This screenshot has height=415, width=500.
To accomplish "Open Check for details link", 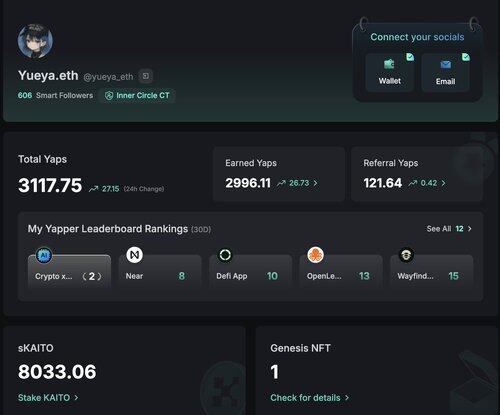I will pyautogui.click(x=309, y=398).
